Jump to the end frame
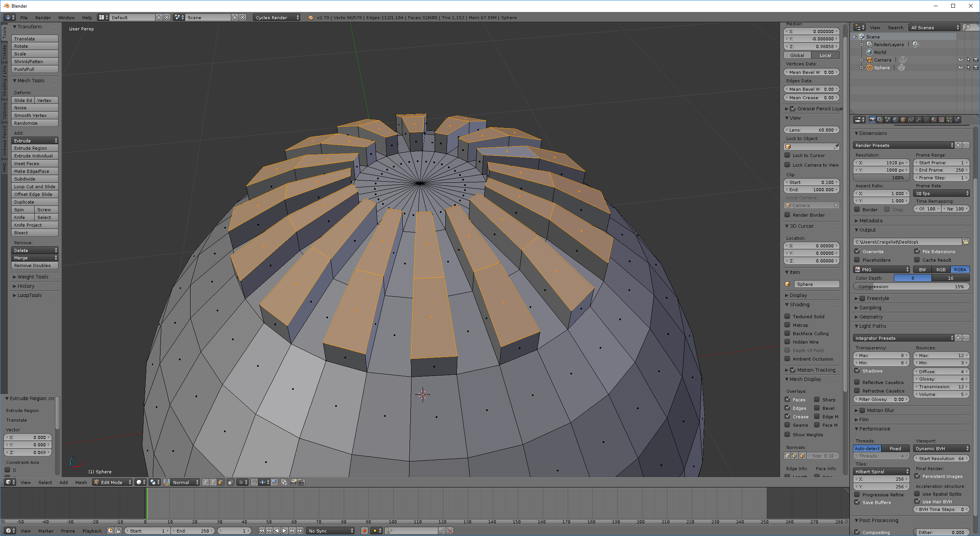980x536 pixels. click(x=300, y=531)
